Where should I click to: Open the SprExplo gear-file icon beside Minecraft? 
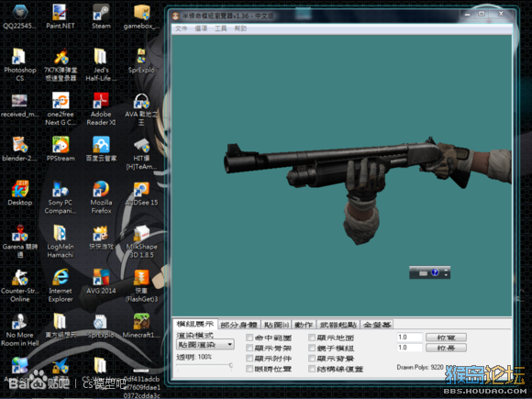[x=101, y=325]
